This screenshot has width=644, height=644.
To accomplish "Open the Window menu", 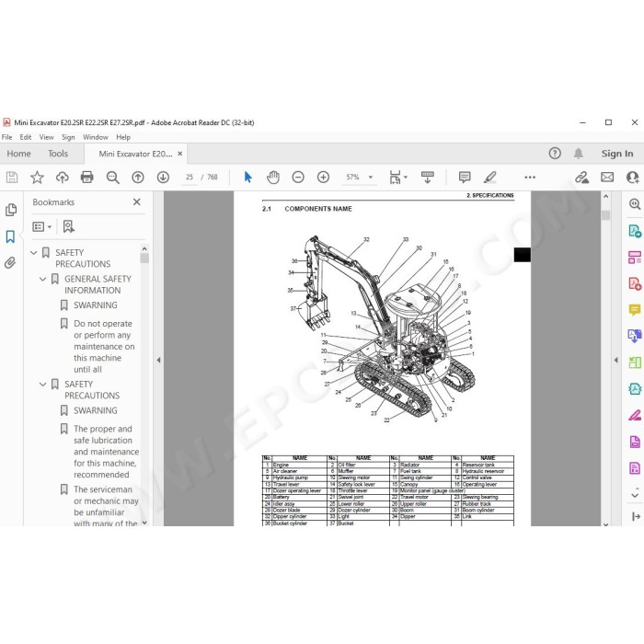I will [96, 137].
